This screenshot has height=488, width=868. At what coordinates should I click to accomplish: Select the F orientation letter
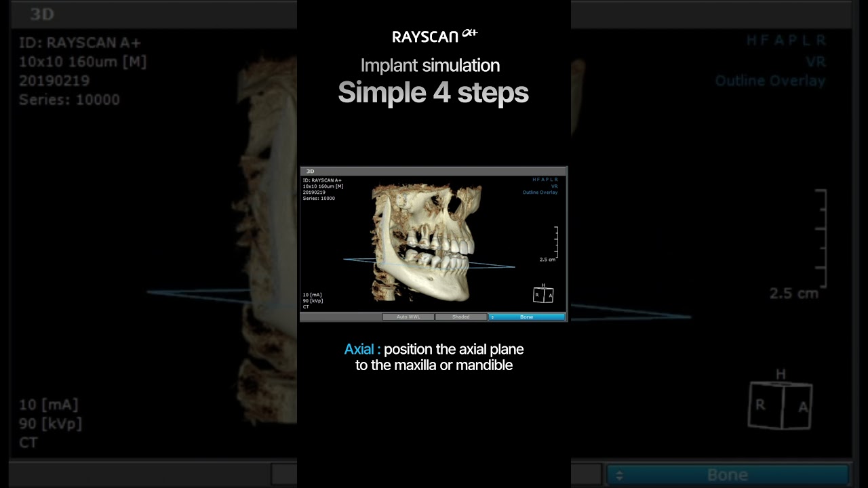pyautogui.click(x=538, y=180)
